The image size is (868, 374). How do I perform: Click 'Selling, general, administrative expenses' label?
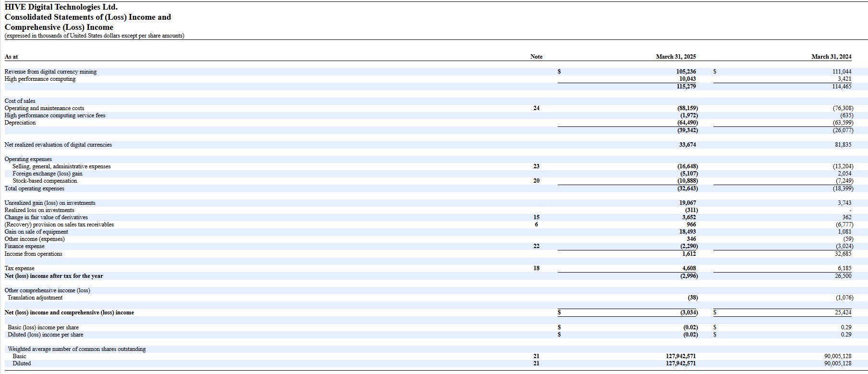click(61, 166)
